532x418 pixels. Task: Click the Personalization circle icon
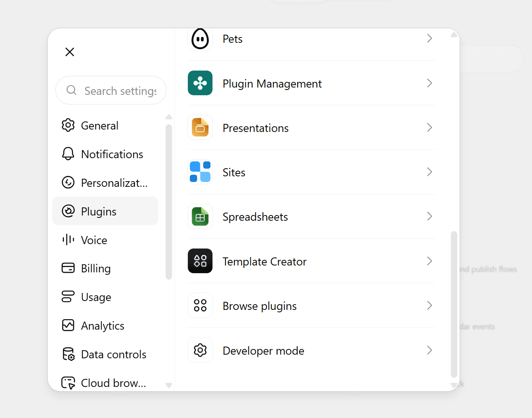click(68, 182)
